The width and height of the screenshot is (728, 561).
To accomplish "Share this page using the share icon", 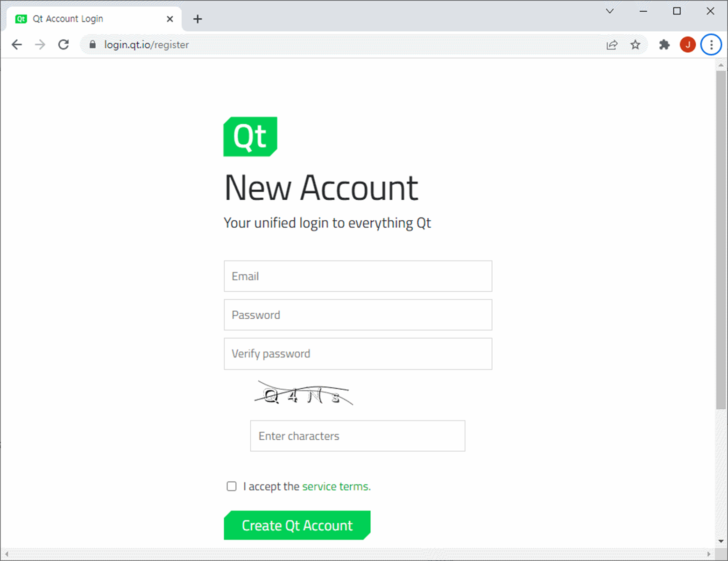I will (x=612, y=45).
